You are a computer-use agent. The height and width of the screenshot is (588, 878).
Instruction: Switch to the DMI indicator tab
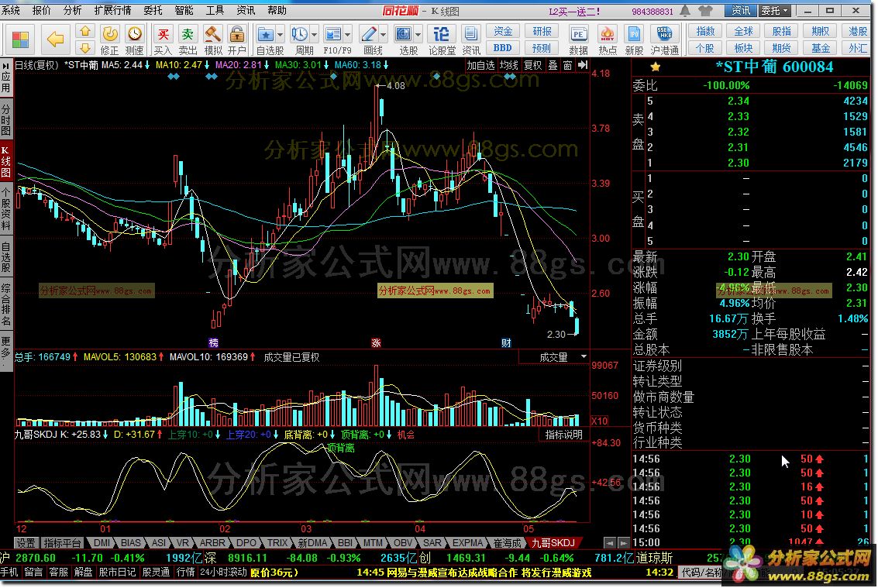(x=102, y=542)
